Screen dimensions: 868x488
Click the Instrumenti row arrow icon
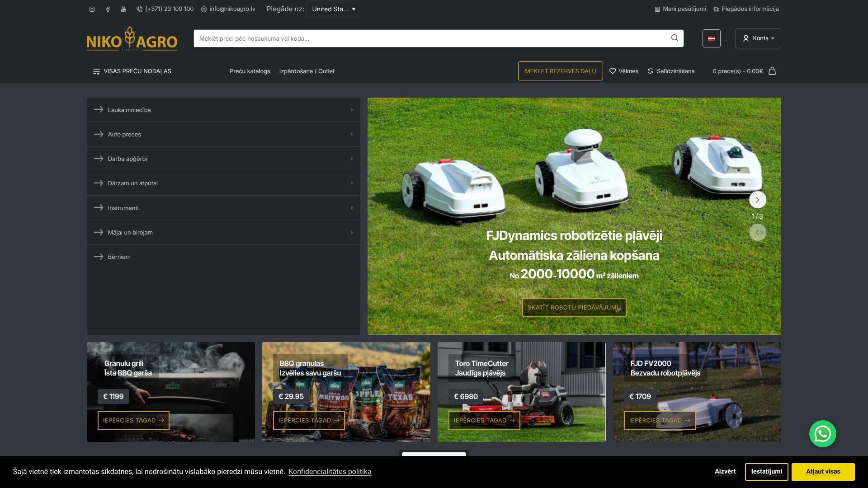(x=99, y=207)
